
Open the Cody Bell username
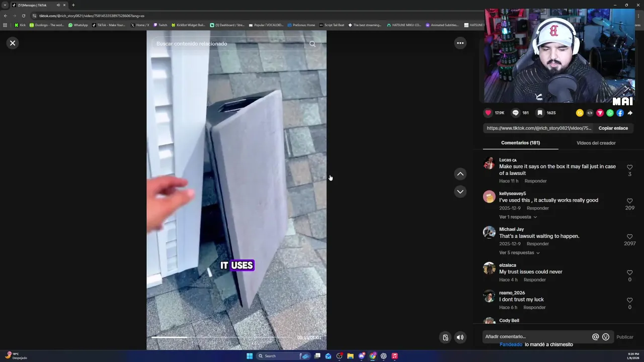coord(509,320)
